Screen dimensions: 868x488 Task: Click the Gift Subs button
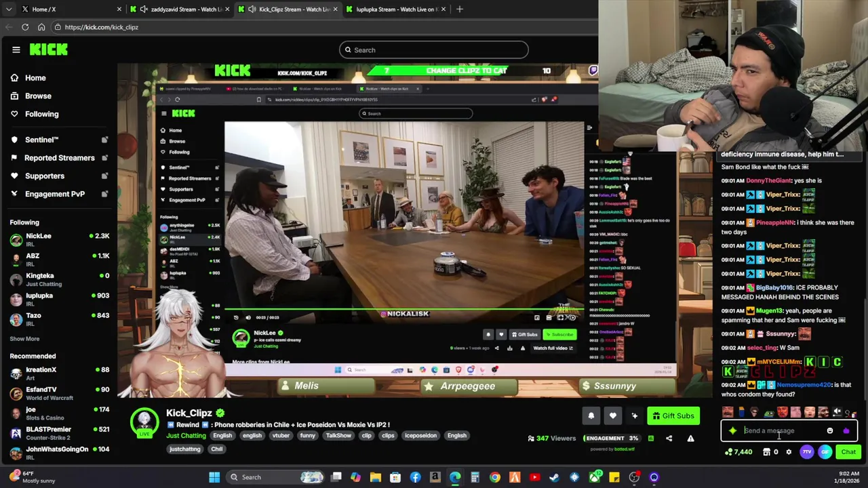pos(673,416)
